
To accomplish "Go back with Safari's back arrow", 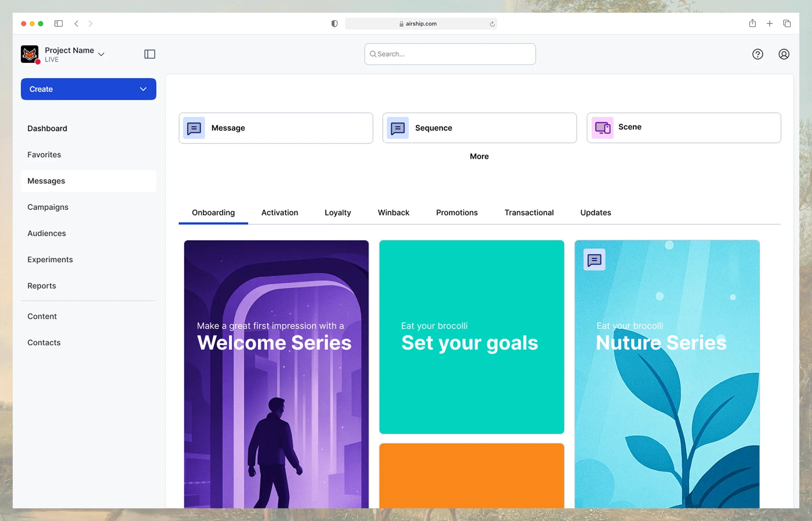I will pos(76,23).
